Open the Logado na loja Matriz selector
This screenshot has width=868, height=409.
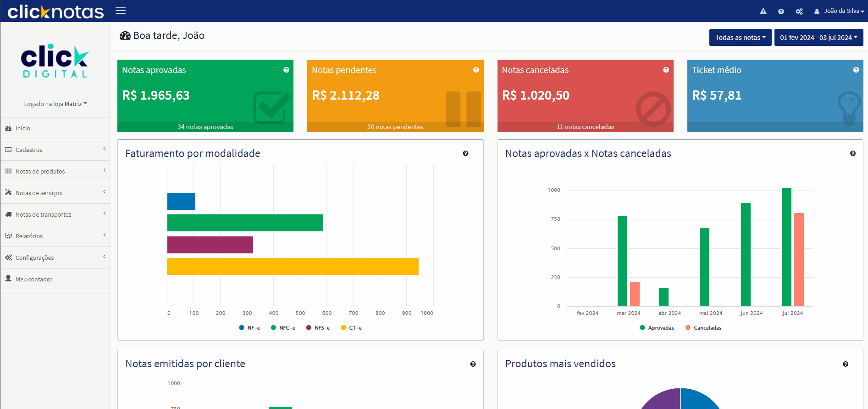55,104
